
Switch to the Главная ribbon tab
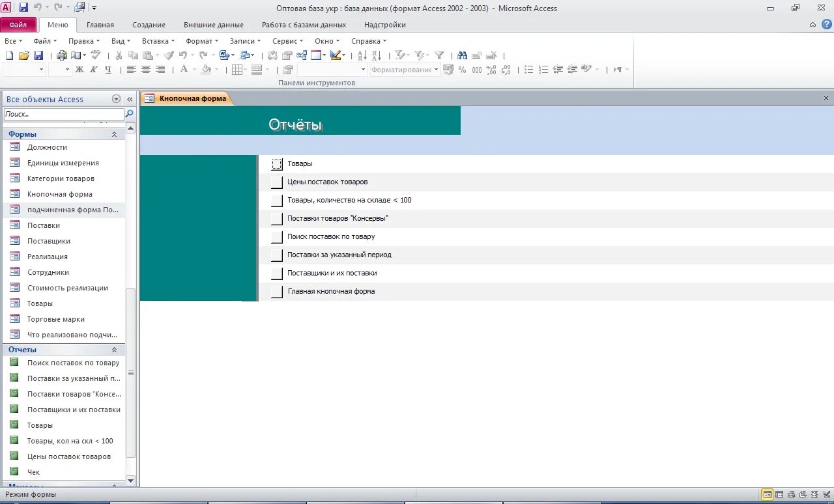click(100, 25)
